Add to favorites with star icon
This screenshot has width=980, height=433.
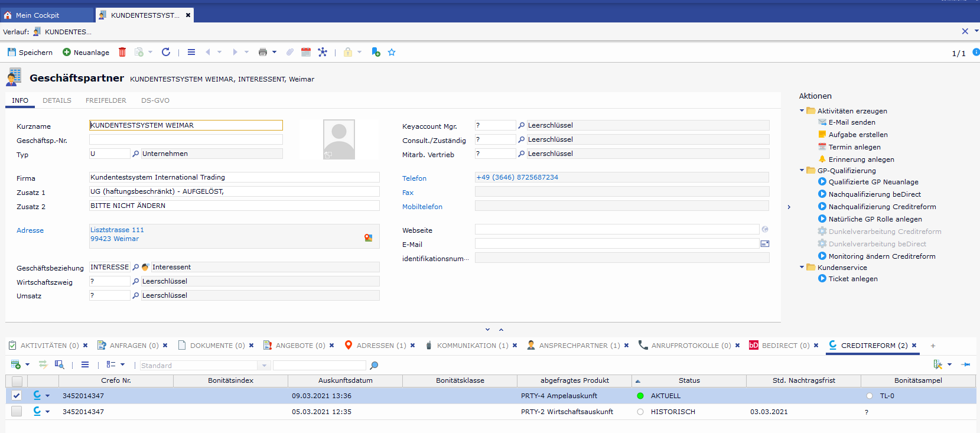pos(392,52)
